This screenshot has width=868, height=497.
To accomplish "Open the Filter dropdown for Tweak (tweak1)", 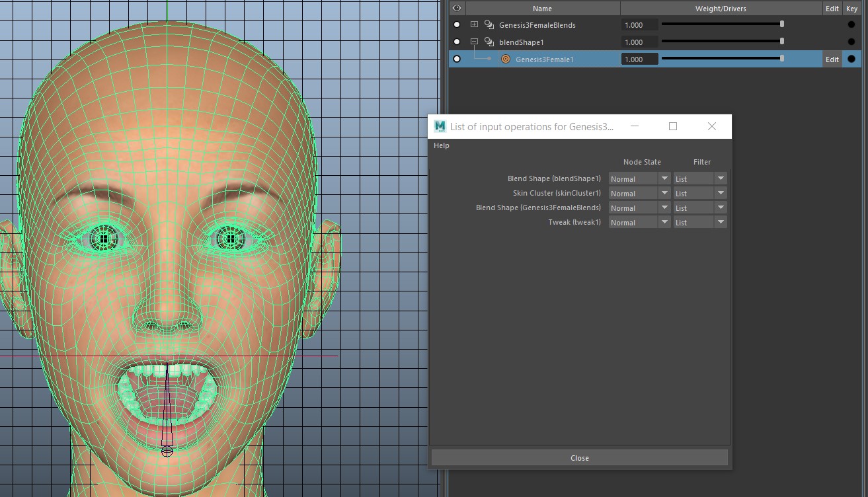I will [699, 222].
